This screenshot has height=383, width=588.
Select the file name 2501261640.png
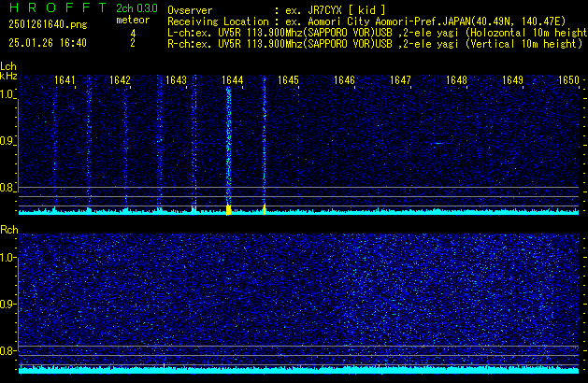(48, 24)
